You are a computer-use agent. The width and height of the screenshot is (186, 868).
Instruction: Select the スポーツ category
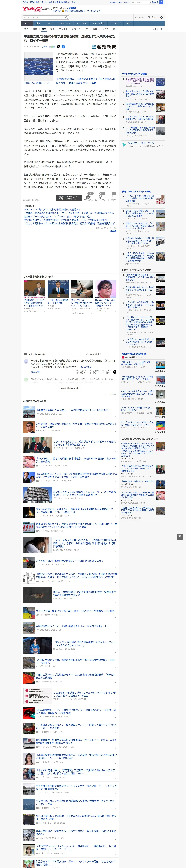click(76, 29)
